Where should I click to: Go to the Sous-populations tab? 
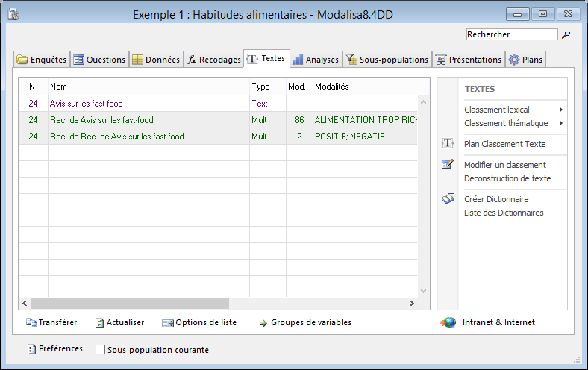[x=387, y=60]
